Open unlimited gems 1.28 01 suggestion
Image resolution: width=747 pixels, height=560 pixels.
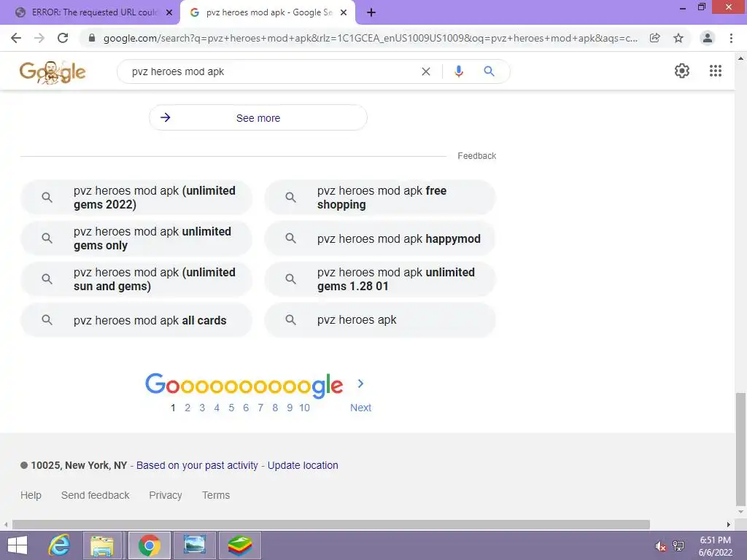tap(380, 279)
